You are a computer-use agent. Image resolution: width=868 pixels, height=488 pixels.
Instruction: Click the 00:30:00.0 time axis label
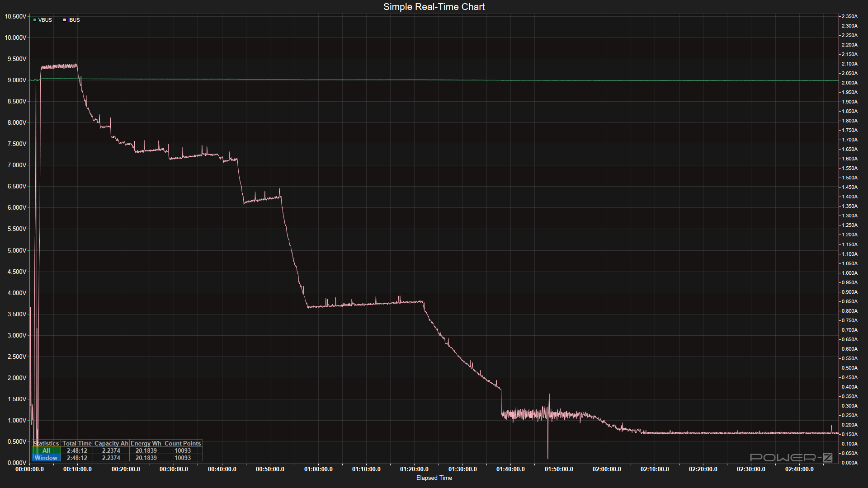point(174,469)
